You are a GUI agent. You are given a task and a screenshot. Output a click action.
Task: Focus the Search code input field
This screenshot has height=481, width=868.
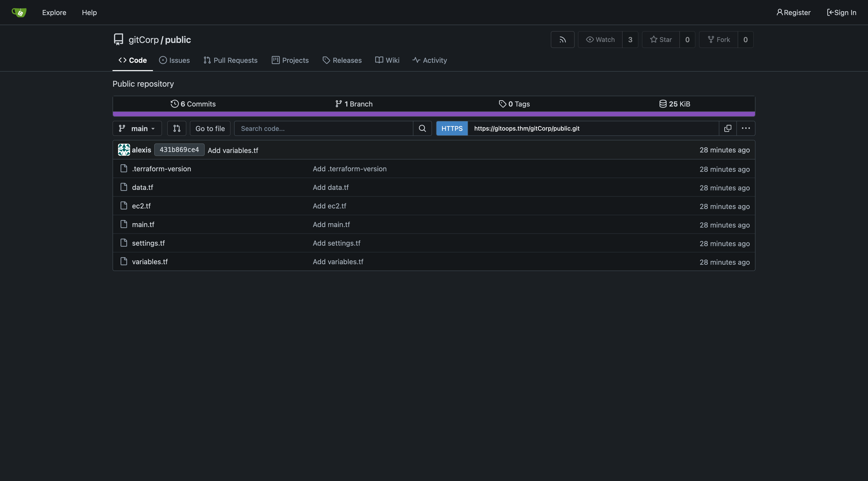[x=324, y=128]
